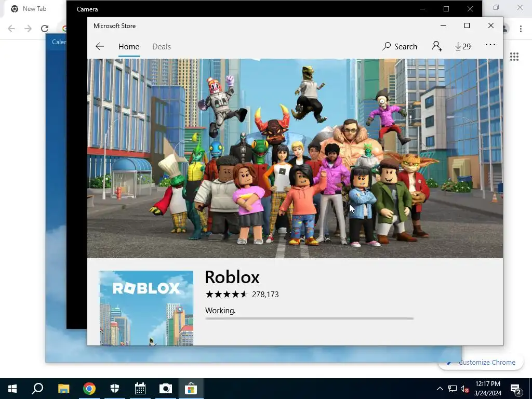This screenshot has height=399, width=532.
Task: Go back in Microsoft Store
Action: click(100, 46)
